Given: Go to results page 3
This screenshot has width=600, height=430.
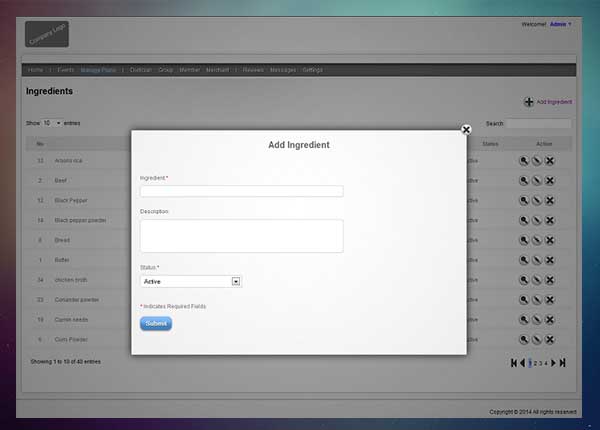Looking at the screenshot, I should [540, 363].
